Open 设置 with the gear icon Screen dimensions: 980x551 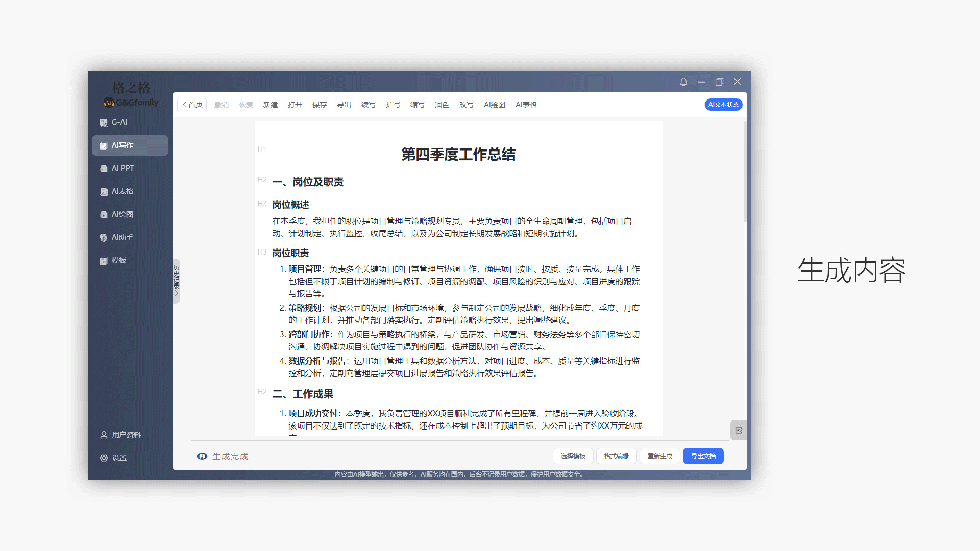[x=113, y=458]
